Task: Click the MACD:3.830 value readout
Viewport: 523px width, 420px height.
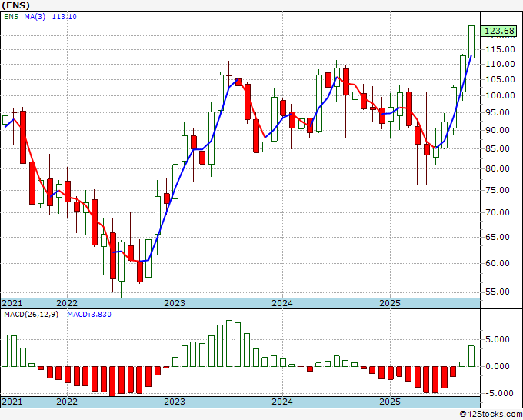Action: [x=89, y=315]
